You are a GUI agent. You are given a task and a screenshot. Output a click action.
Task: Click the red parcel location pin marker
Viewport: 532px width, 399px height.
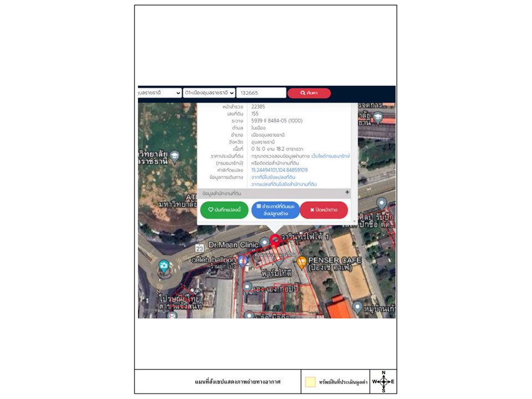point(275,239)
